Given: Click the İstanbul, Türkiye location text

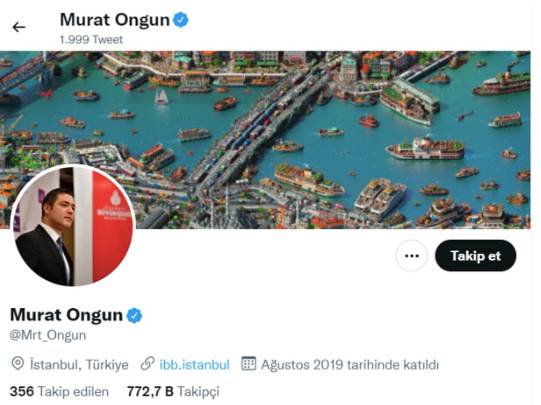Looking at the screenshot, I should (x=79, y=365).
